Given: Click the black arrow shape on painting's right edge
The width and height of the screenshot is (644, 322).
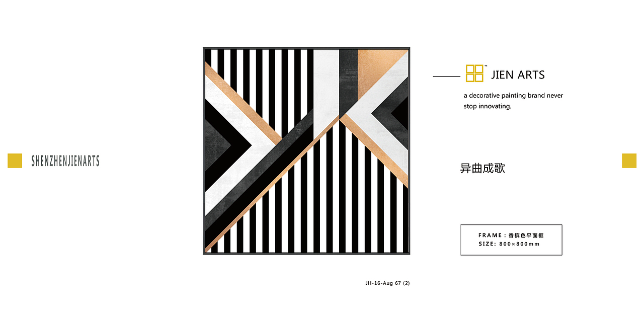Looking at the screenshot, I should point(400,113).
